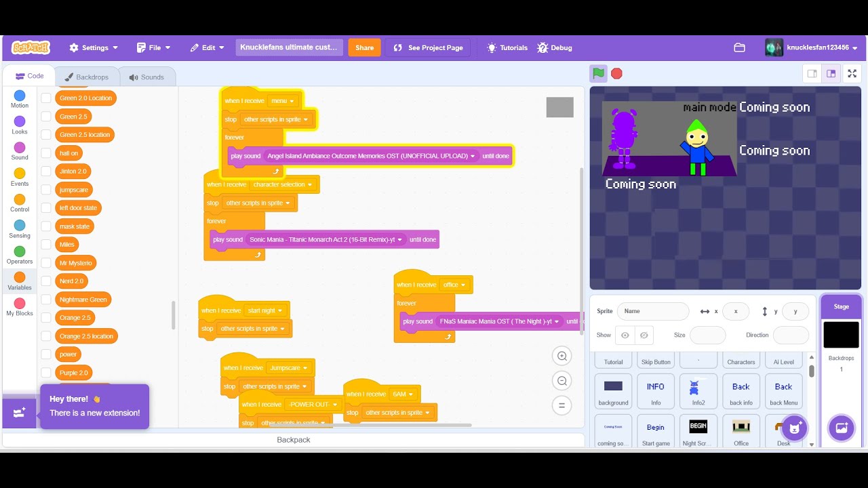Select the Sound blocks category
868x488 pixels.
pyautogui.click(x=20, y=151)
